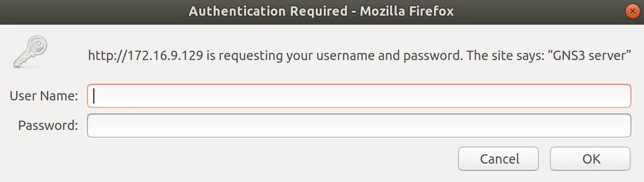Viewport: 644px width, 182px height.
Task: Click the grey key image beside the message
Action: point(30,52)
